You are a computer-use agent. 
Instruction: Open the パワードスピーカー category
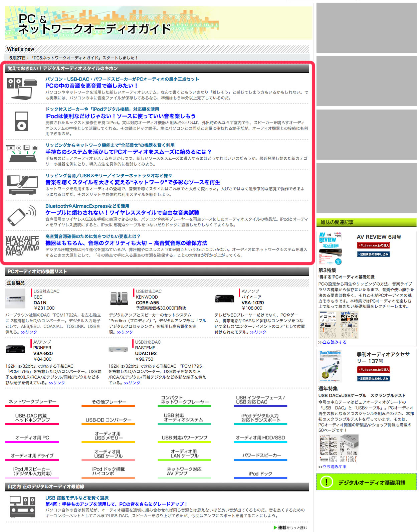[260, 456]
